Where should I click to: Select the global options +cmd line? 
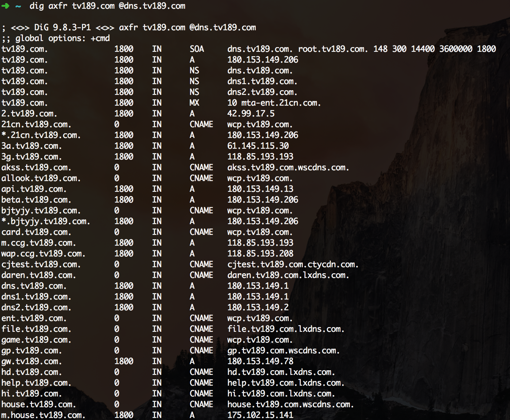pos(56,38)
